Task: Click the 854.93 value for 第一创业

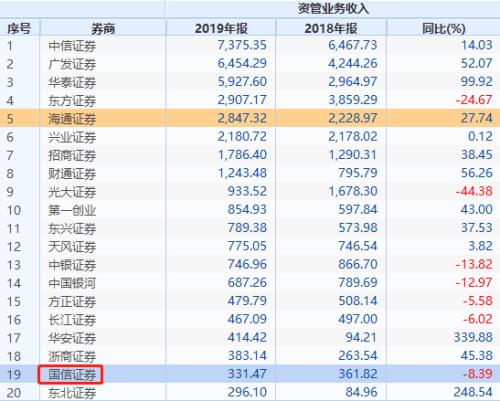Action: click(x=247, y=209)
